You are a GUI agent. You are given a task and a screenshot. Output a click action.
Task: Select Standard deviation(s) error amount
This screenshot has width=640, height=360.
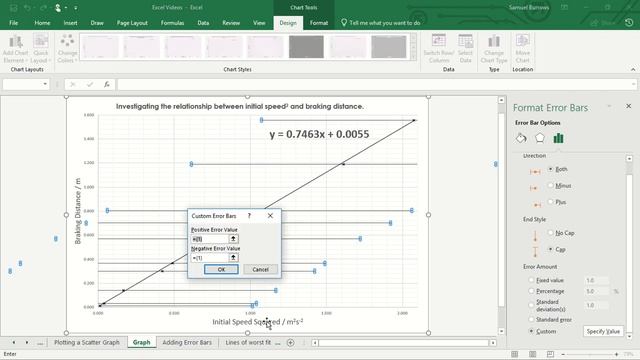[x=531, y=305]
